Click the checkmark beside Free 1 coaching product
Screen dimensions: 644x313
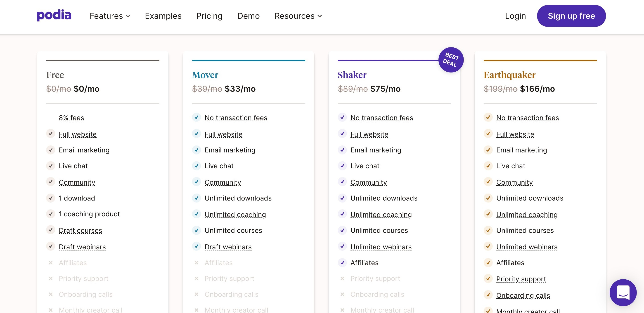[x=50, y=214]
